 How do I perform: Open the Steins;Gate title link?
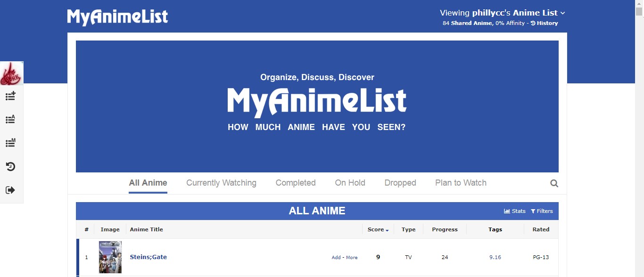click(148, 257)
